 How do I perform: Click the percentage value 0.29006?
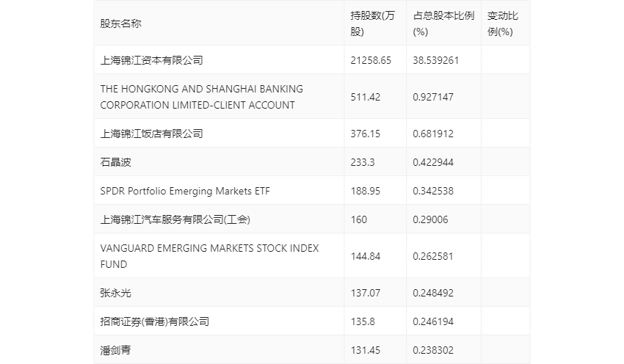coord(430,219)
